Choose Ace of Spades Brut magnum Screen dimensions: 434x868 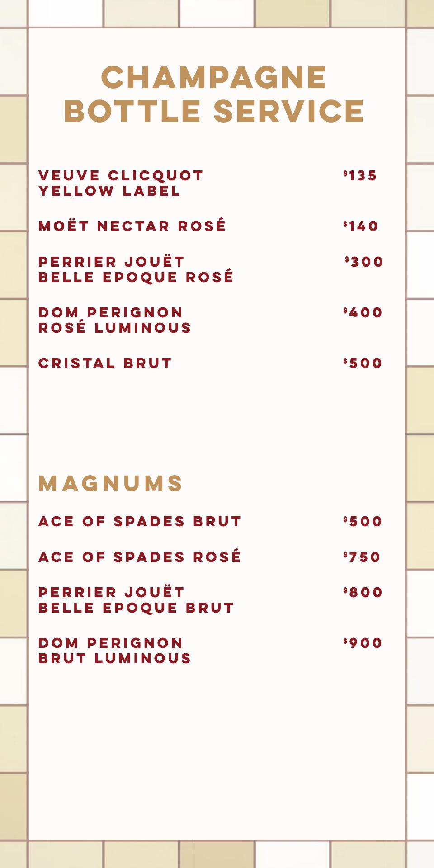click(x=140, y=521)
